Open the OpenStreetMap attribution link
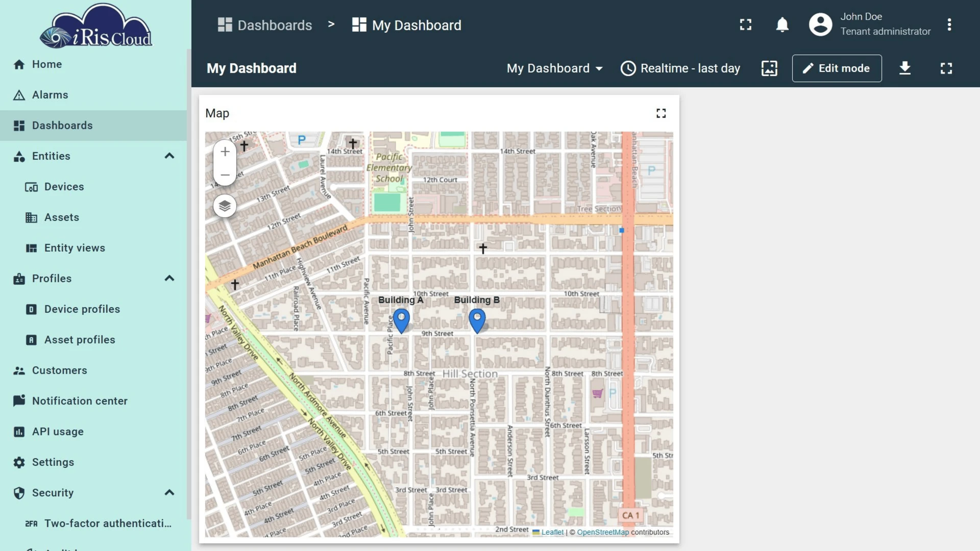Image resolution: width=980 pixels, height=551 pixels. [603, 532]
